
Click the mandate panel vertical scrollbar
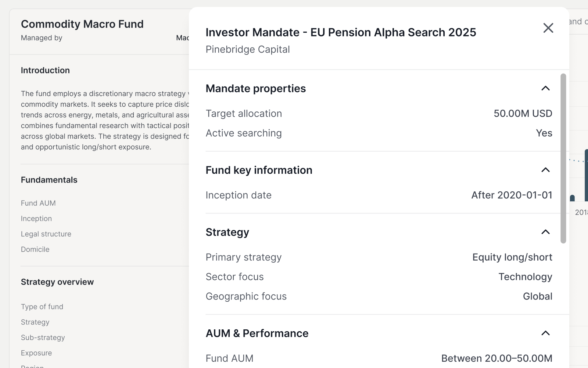[x=563, y=158]
